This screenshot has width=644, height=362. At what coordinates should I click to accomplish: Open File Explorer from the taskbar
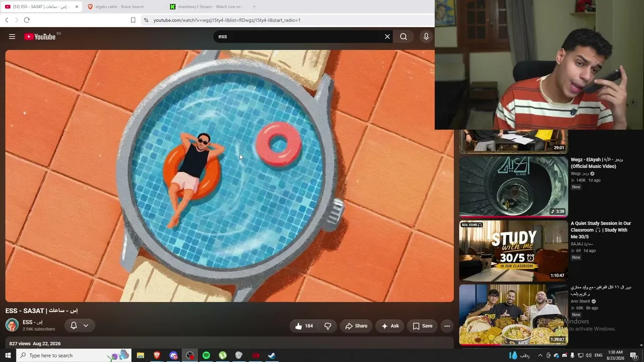tap(140, 355)
